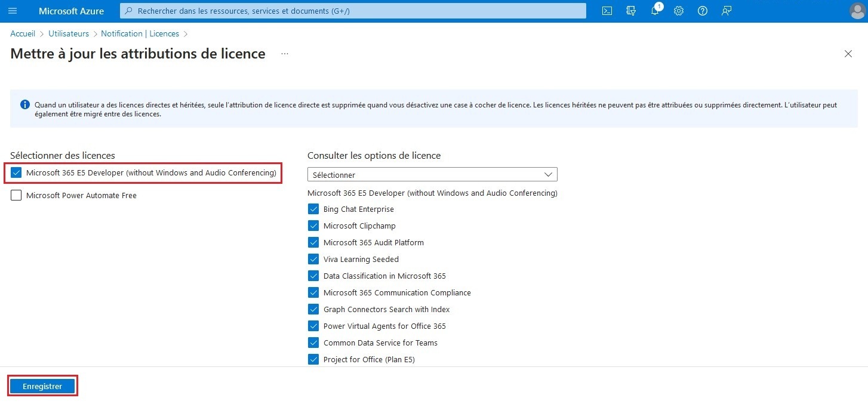Launch Cloud Shell from top bar
Image resolution: width=868 pixels, height=404 pixels.
pyautogui.click(x=607, y=11)
